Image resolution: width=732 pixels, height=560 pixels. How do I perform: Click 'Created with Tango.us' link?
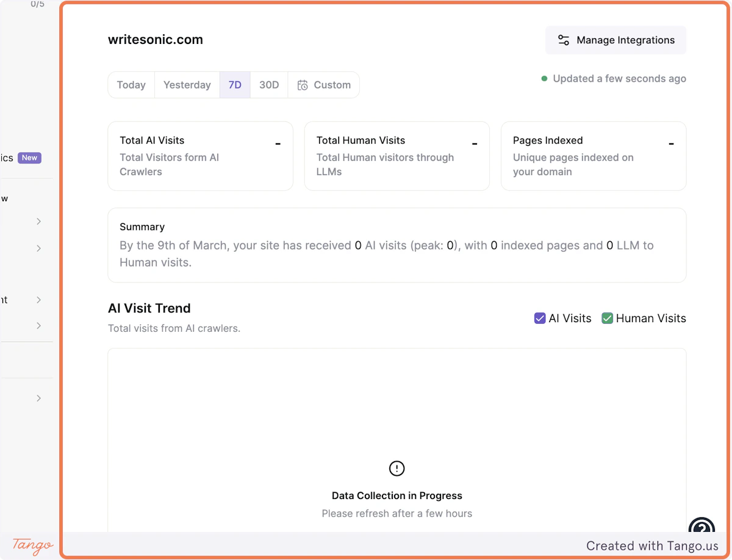click(652, 546)
